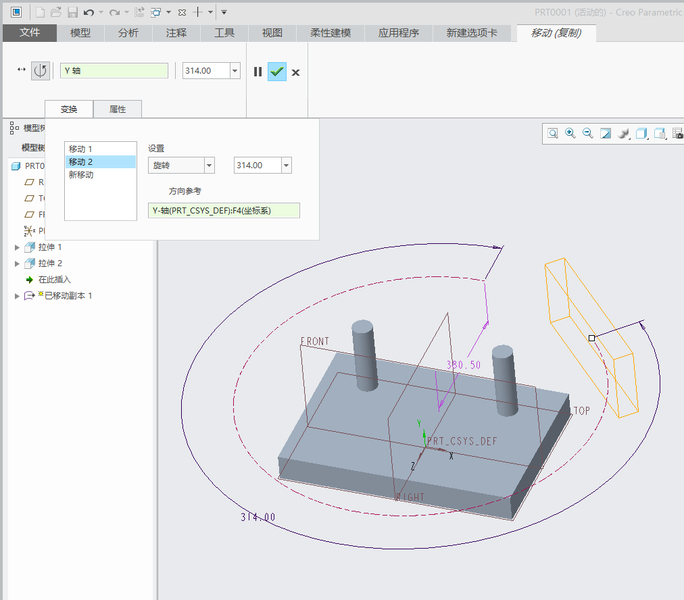This screenshot has width=684, height=600.
Task: Cancel the move feature with X
Action: [x=296, y=72]
